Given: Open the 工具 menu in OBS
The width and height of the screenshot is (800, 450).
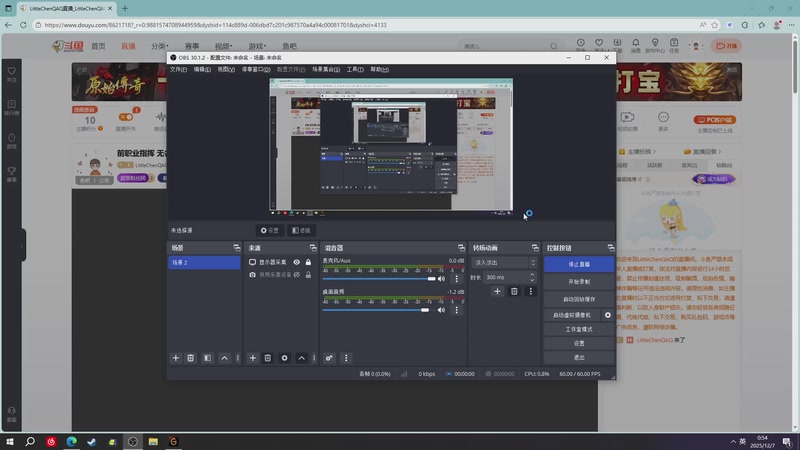Looking at the screenshot, I should point(355,70).
